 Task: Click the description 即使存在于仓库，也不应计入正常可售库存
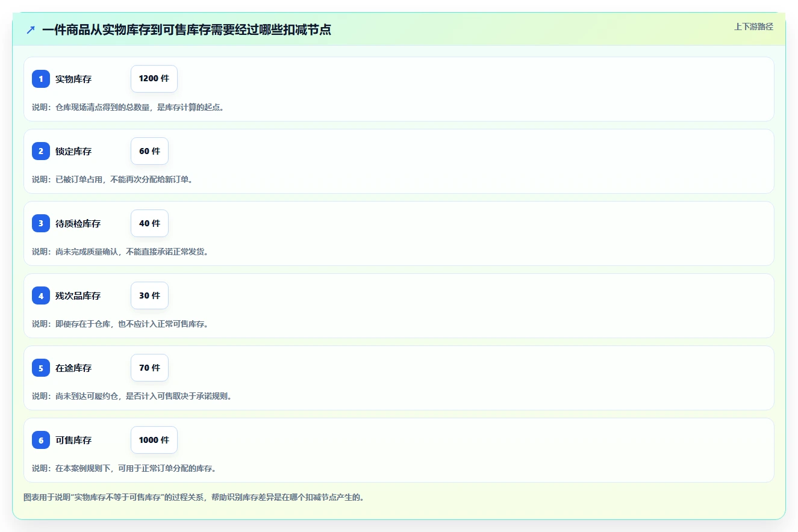[120, 324]
